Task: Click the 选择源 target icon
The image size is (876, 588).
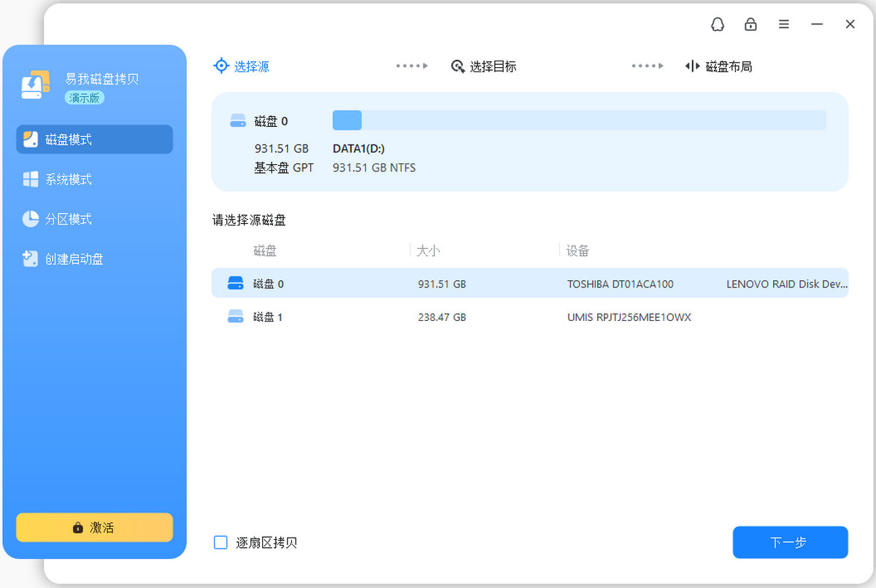Action: tap(221, 66)
